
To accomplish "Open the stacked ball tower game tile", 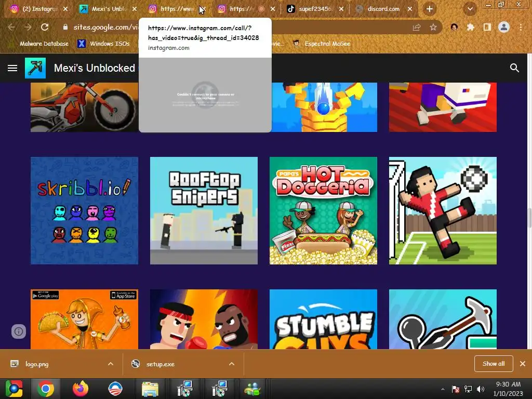I will pos(324,107).
